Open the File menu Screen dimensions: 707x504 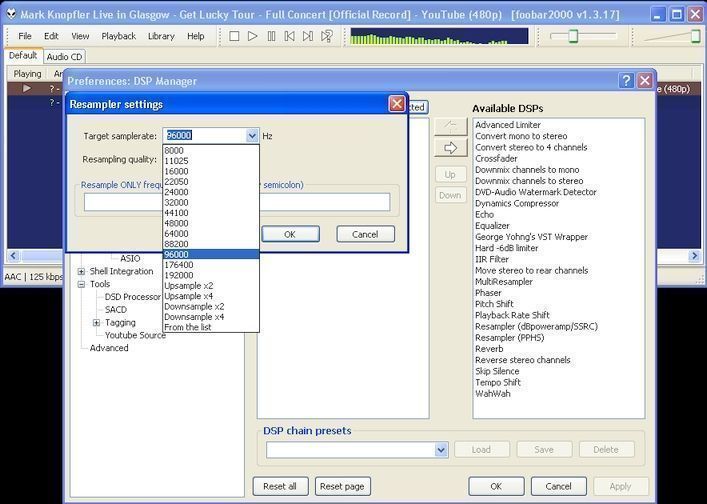pyautogui.click(x=25, y=36)
